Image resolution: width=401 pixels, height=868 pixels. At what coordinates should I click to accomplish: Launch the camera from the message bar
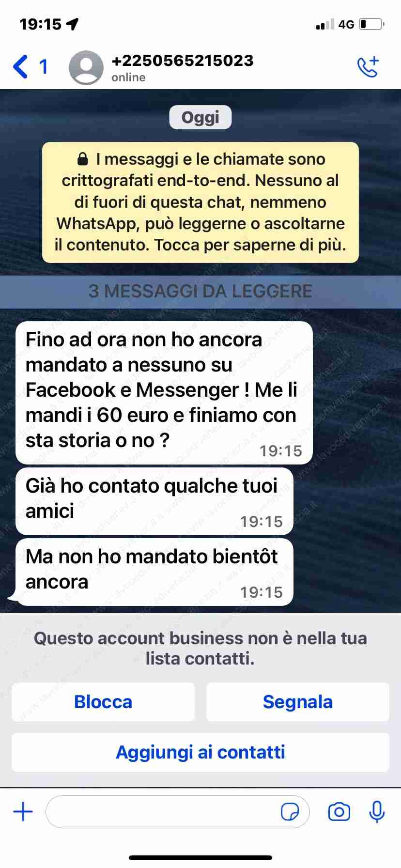click(339, 811)
